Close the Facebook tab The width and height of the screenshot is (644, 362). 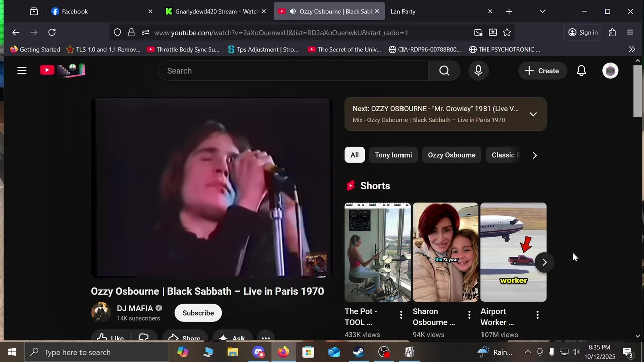coord(150,11)
